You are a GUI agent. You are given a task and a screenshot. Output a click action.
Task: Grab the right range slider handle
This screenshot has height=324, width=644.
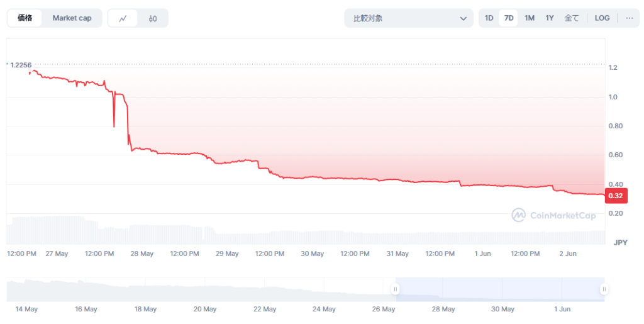(603, 289)
